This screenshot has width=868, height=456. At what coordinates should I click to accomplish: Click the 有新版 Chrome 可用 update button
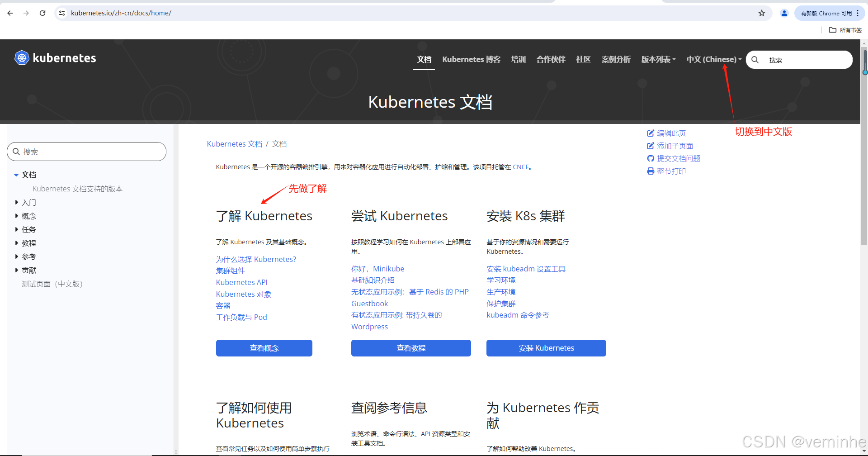click(x=826, y=13)
